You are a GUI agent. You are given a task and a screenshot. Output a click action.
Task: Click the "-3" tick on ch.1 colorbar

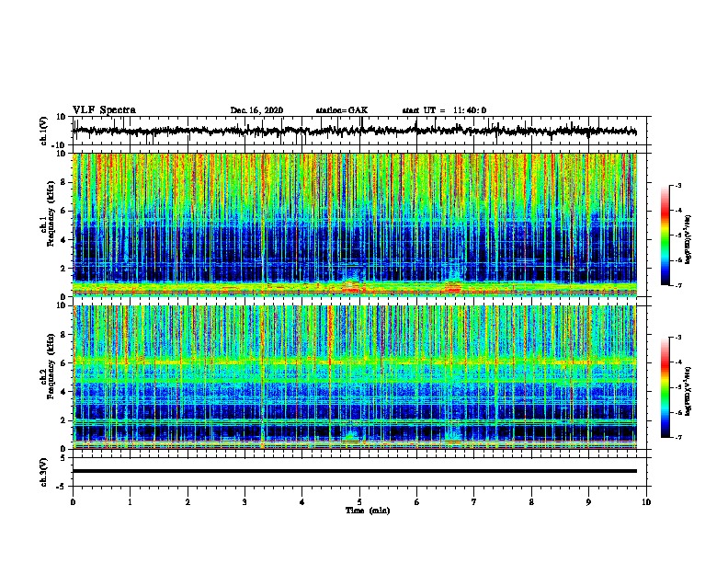click(677, 185)
